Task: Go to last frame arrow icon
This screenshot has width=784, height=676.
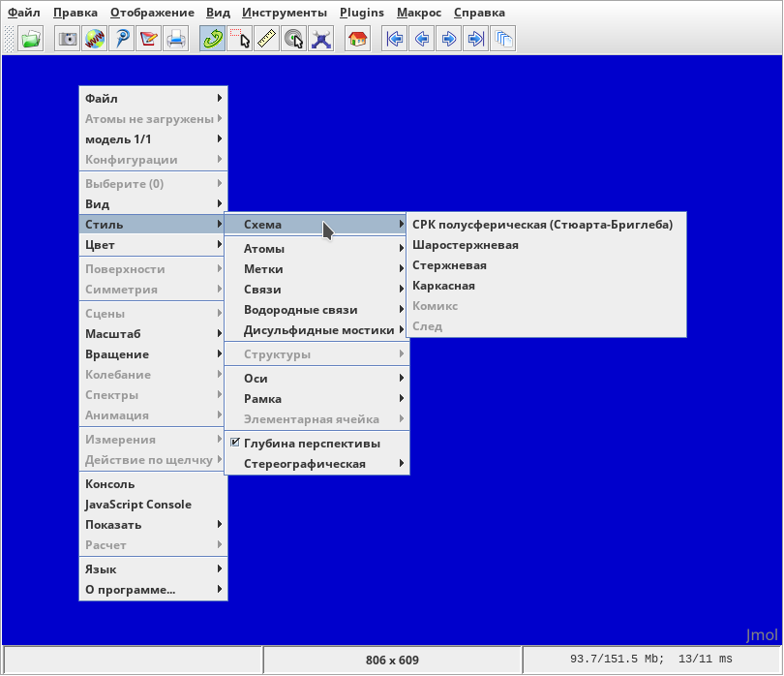Action: coord(475,39)
